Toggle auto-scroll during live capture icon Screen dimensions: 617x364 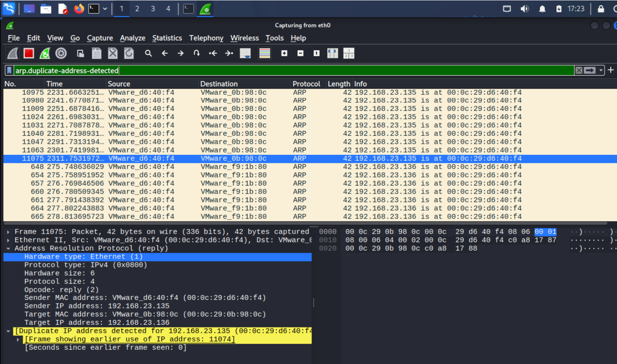coord(245,53)
